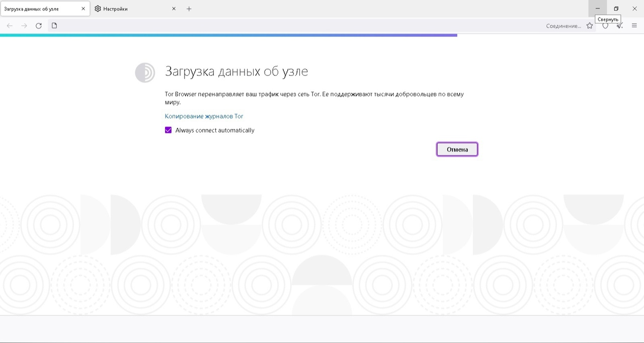Uncheck Always connect automatically
The width and height of the screenshot is (644, 343).
coord(169,130)
